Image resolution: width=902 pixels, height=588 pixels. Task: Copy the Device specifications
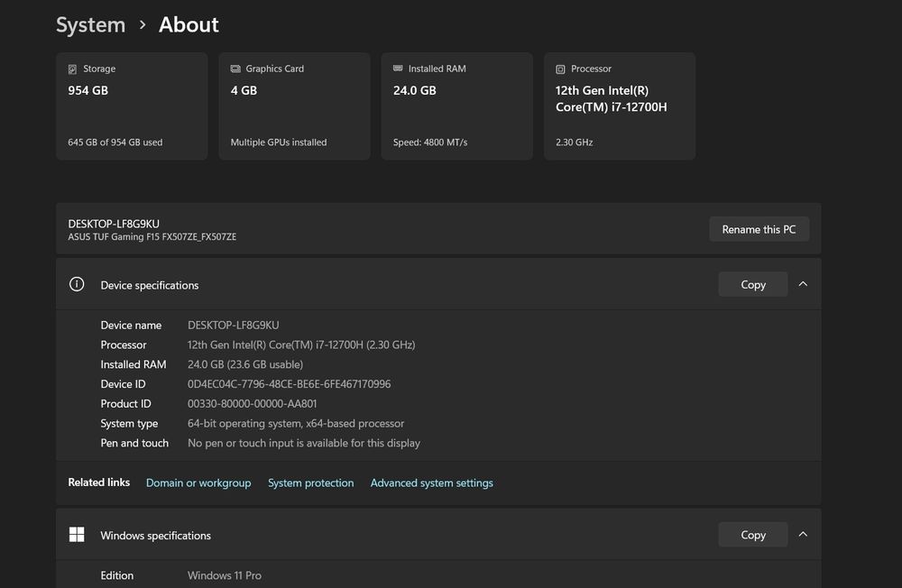[x=752, y=284]
